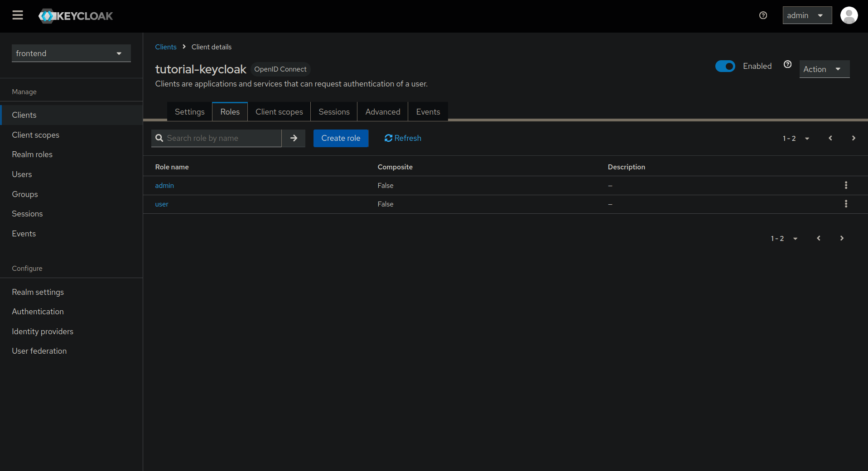Go to next page in top pagination

pos(854,138)
